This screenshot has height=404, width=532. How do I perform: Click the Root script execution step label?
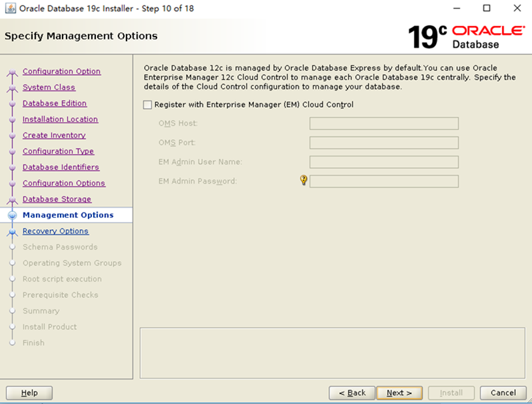pyautogui.click(x=62, y=278)
